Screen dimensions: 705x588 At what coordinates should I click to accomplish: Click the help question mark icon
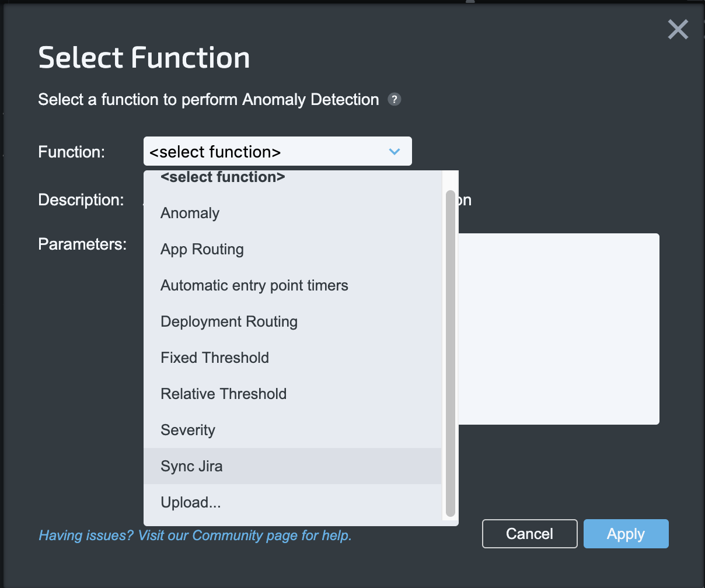pos(395,99)
